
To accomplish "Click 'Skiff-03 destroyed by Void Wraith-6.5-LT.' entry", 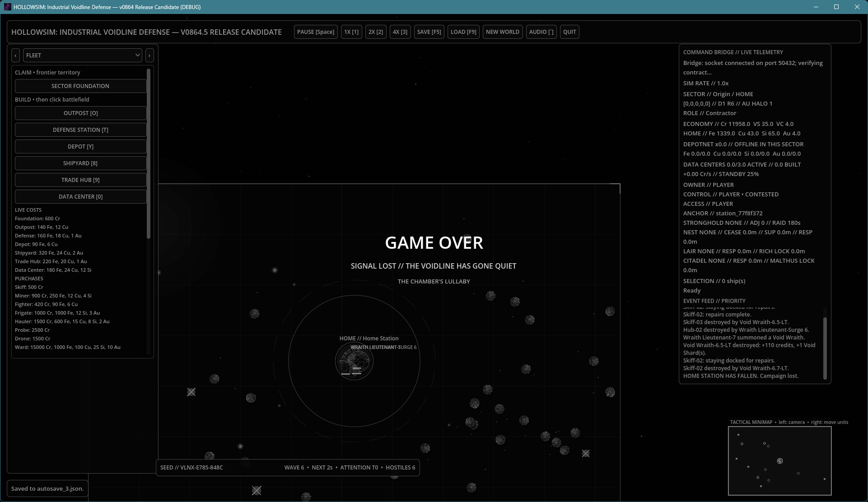I will tap(736, 322).
